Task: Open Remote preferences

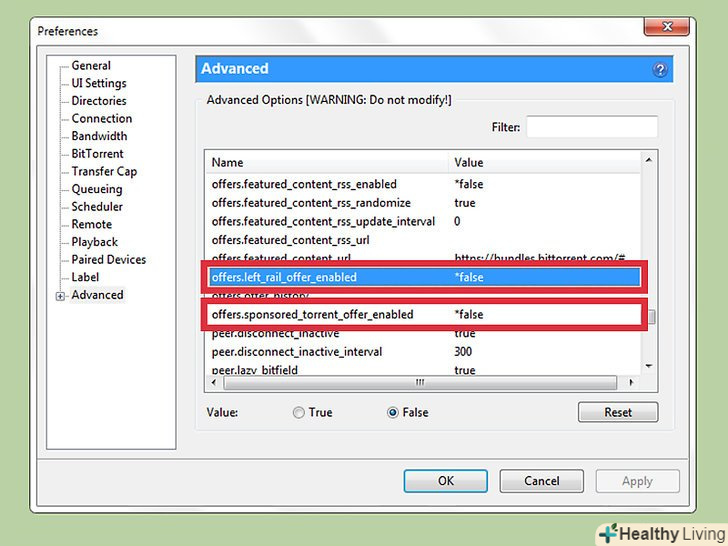Action: click(x=91, y=224)
